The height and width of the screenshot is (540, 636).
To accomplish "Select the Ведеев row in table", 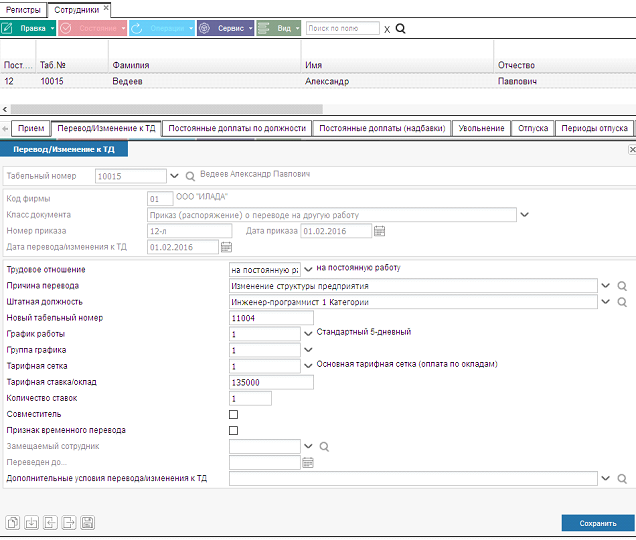I will click(318, 81).
